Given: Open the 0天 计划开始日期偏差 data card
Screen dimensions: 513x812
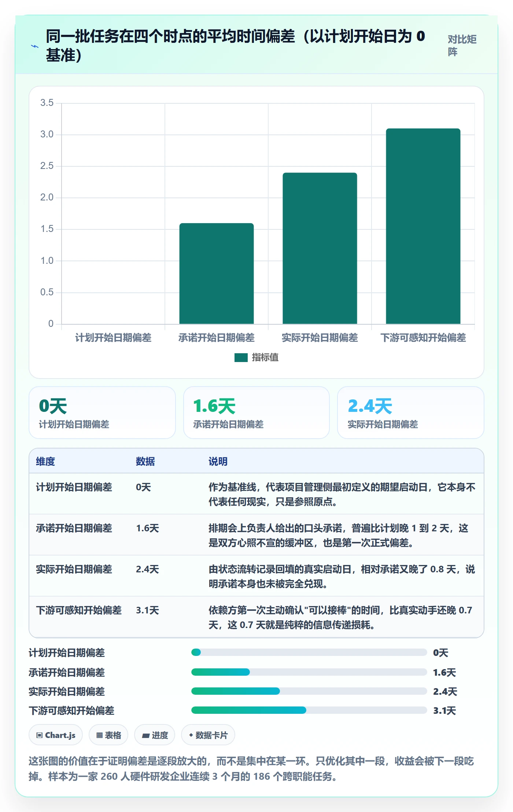Looking at the screenshot, I should click(102, 413).
